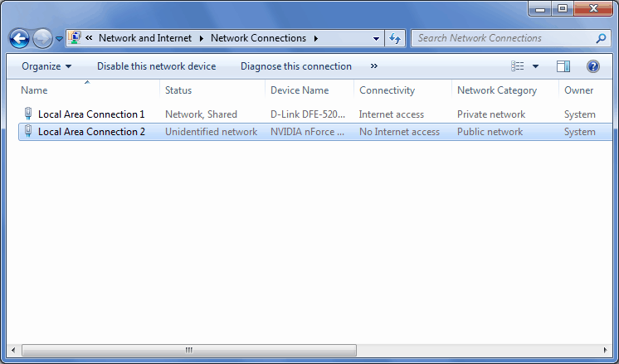The image size is (619, 364).
Task: Toggle the preview pane icon
Action: (563, 66)
